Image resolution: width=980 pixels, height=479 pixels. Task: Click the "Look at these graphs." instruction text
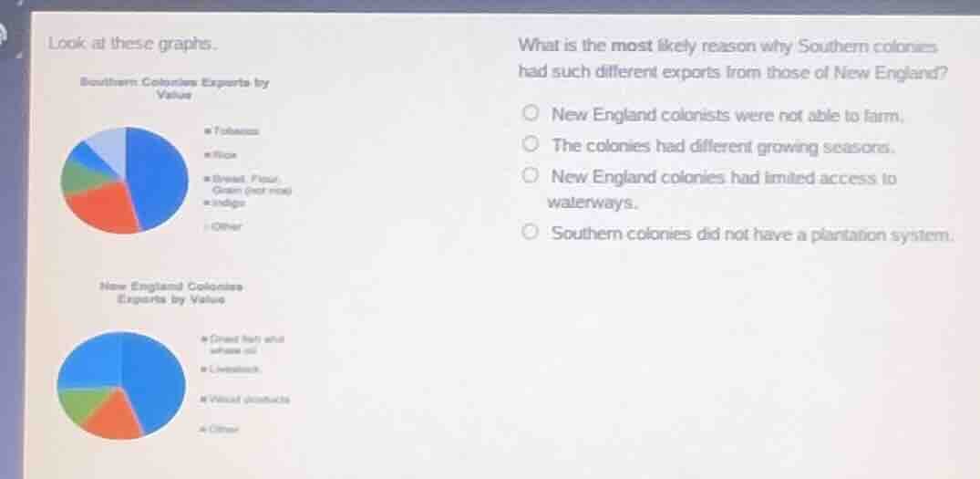132,43
